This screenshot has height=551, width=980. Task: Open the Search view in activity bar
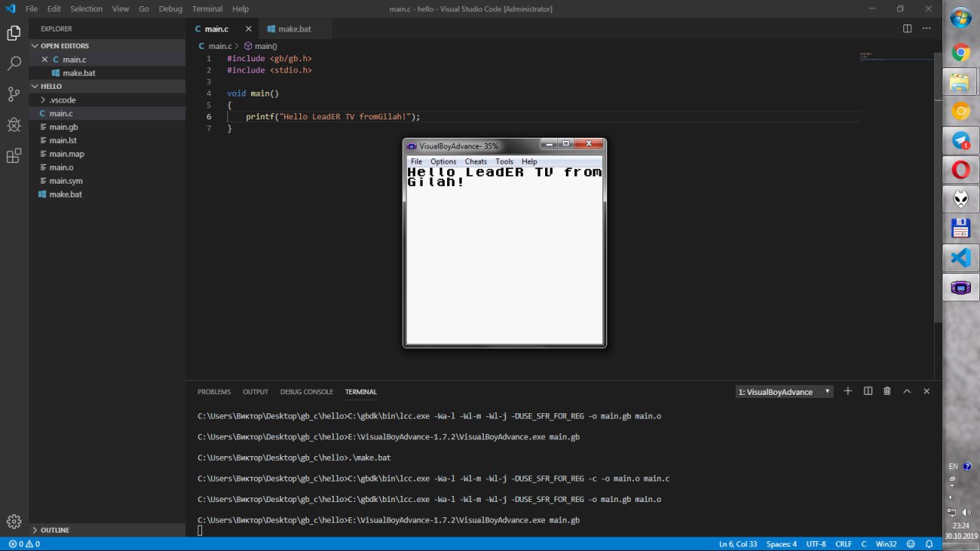(x=14, y=64)
